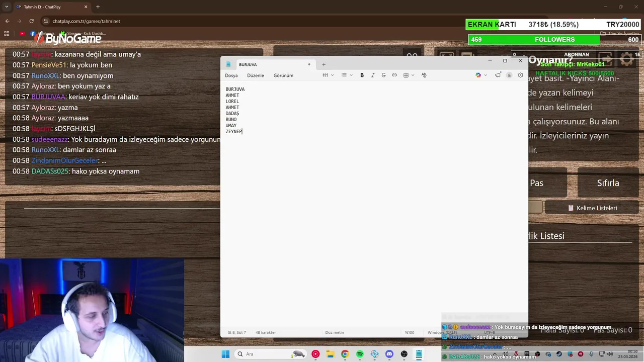Expand the list style dropdown arrow
The image size is (644, 362).
click(x=351, y=75)
